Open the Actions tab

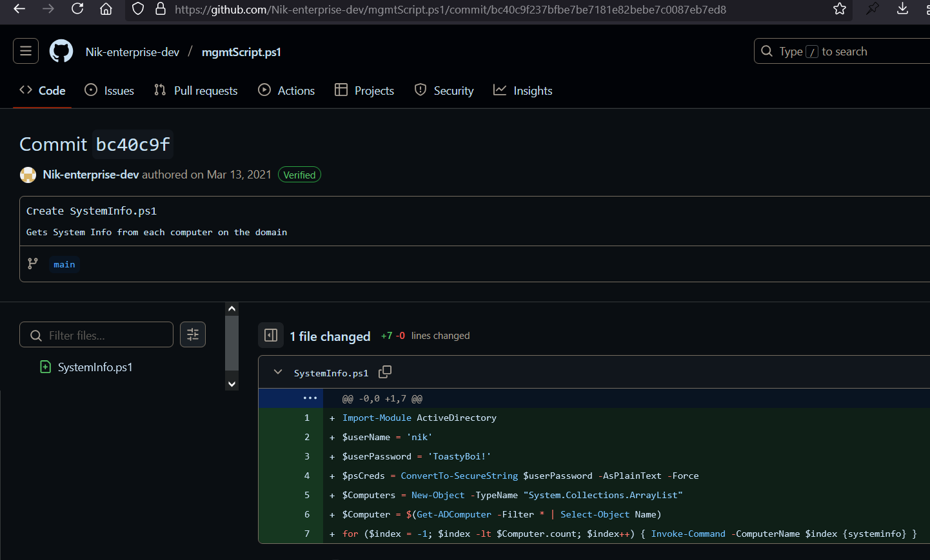point(286,90)
